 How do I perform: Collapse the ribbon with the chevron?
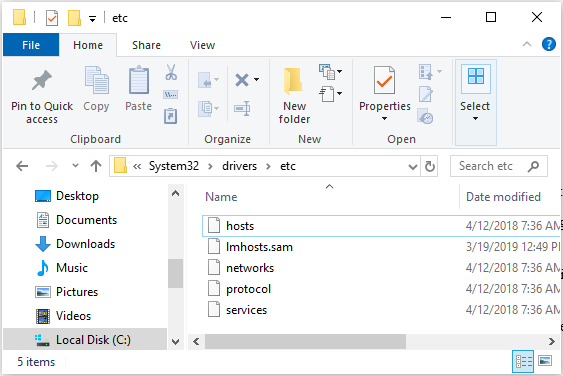(x=527, y=44)
